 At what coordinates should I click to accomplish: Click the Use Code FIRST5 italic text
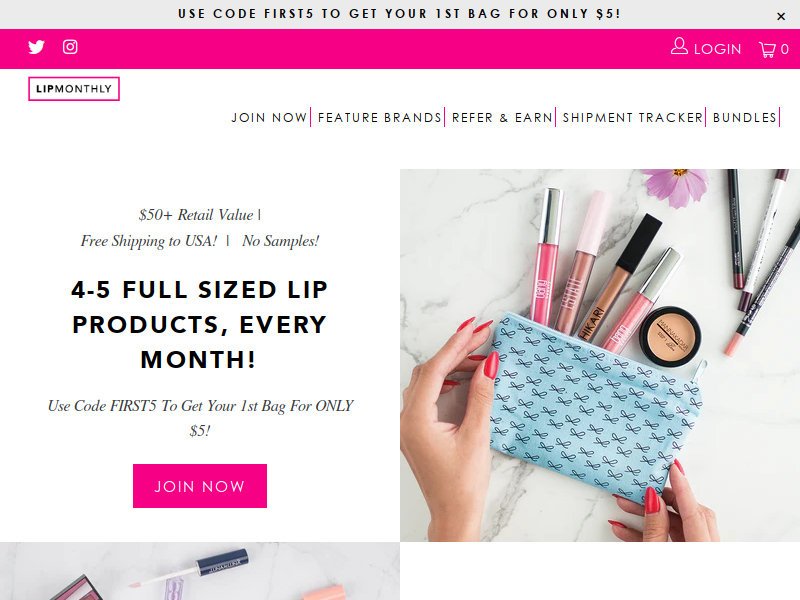point(200,418)
